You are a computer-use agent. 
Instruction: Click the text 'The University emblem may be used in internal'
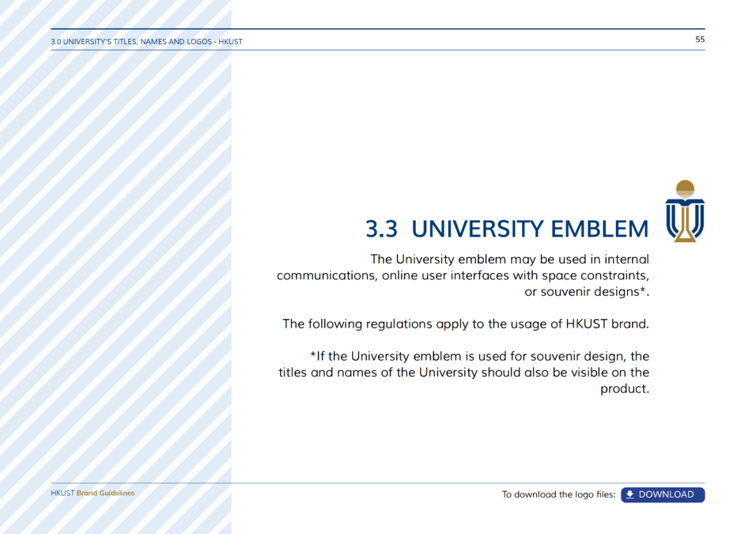(510, 259)
